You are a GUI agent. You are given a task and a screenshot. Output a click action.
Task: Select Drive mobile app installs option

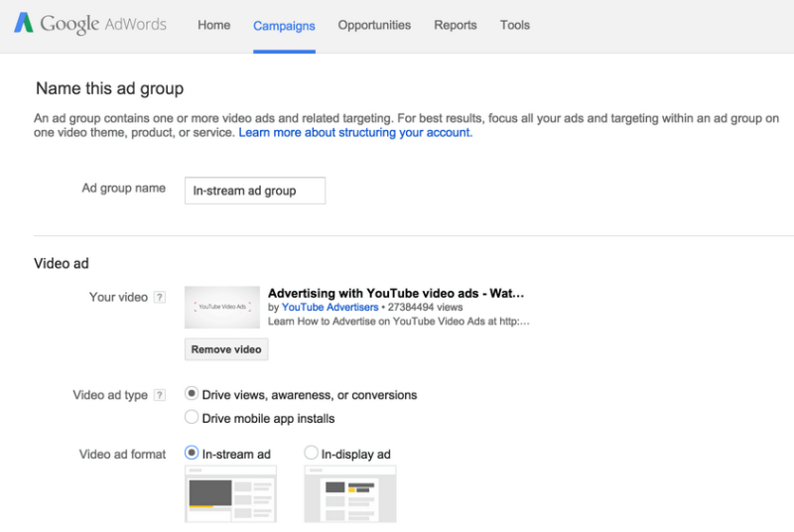[193, 418]
